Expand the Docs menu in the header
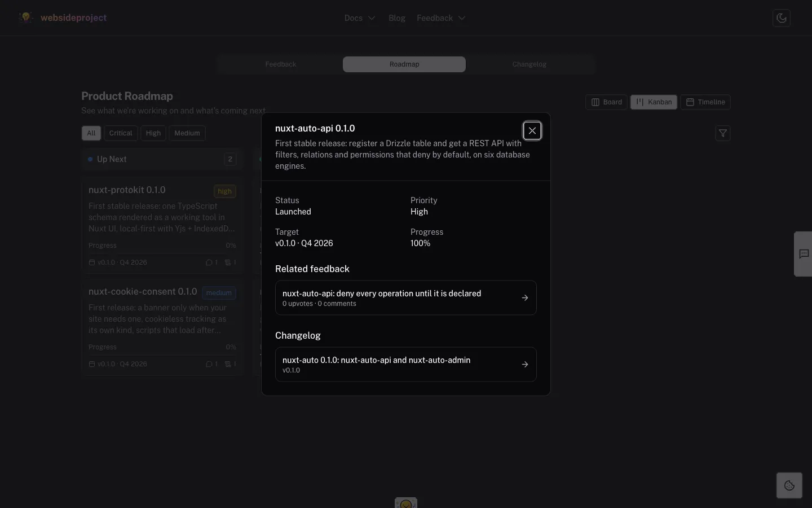Image resolution: width=812 pixels, height=508 pixels. point(360,18)
